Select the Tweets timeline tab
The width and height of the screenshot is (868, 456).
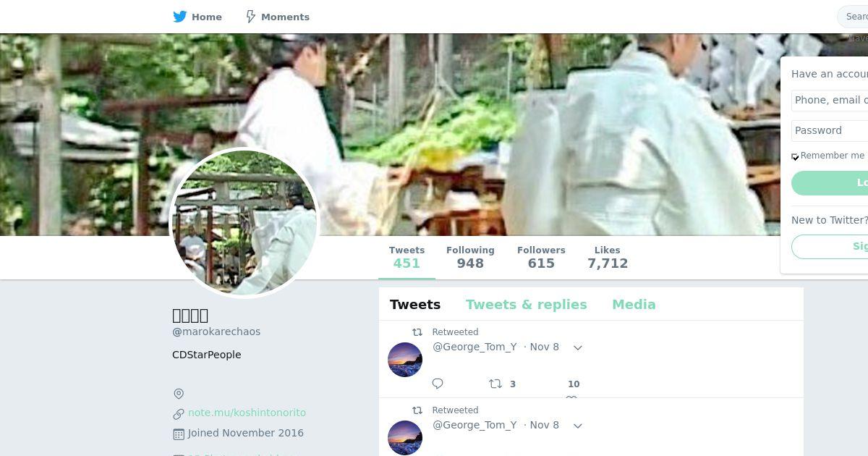tap(415, 305)
